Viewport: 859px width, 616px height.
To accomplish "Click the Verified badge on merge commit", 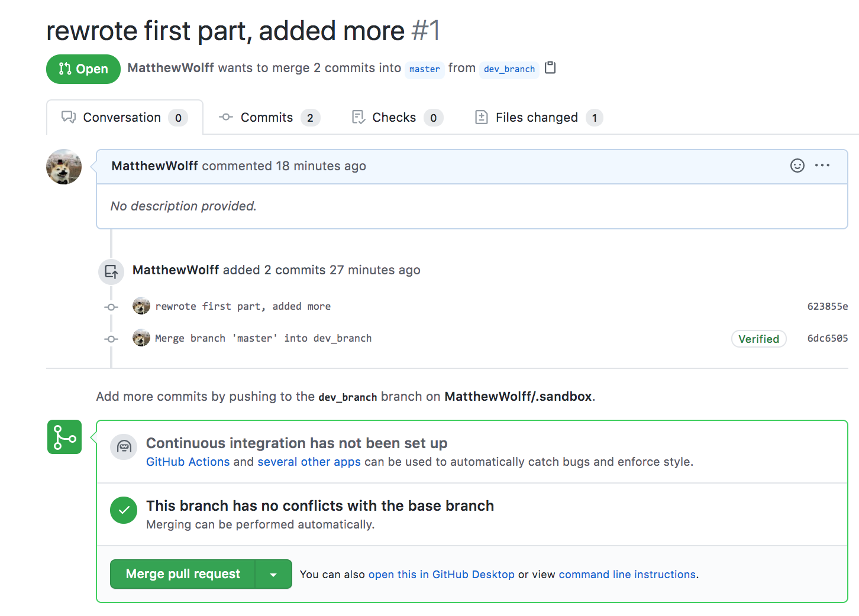I will 758,339.
